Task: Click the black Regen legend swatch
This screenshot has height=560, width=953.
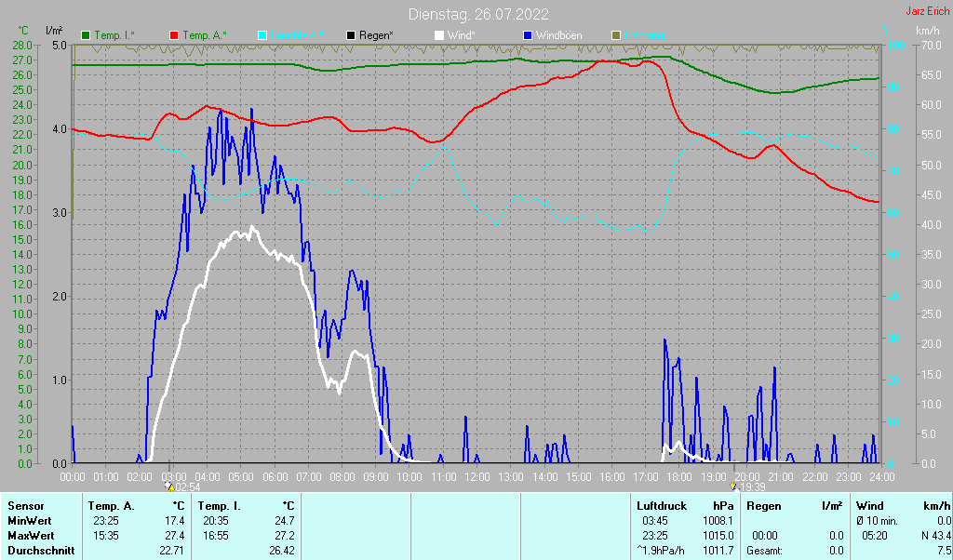Action: pyautogui.click(x=351, y=36)
